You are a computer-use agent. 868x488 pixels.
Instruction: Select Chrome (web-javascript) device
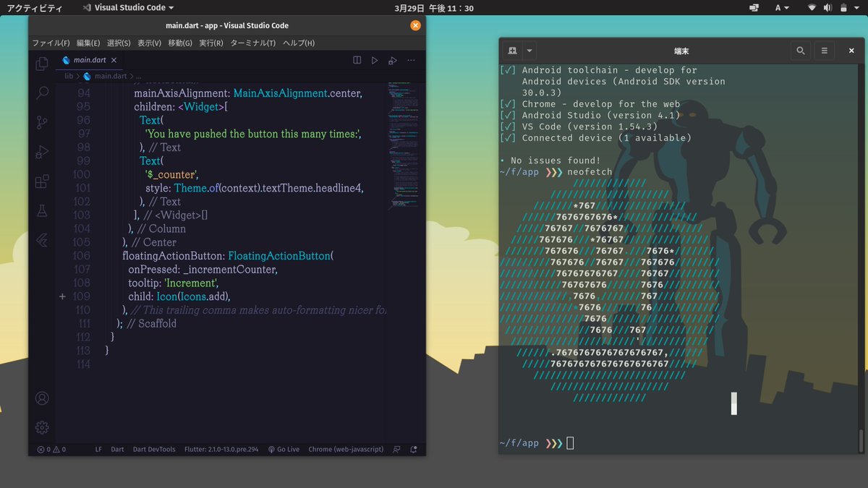[346, 449]
